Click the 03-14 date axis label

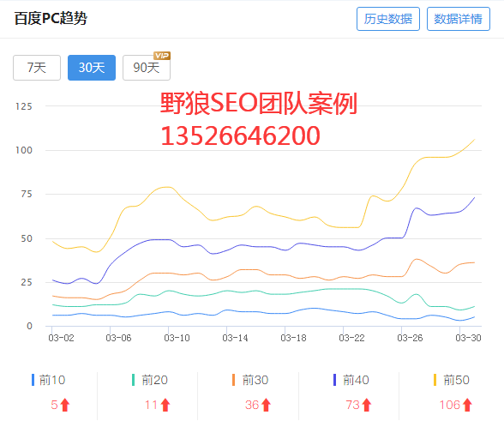(x=235, y=338)
